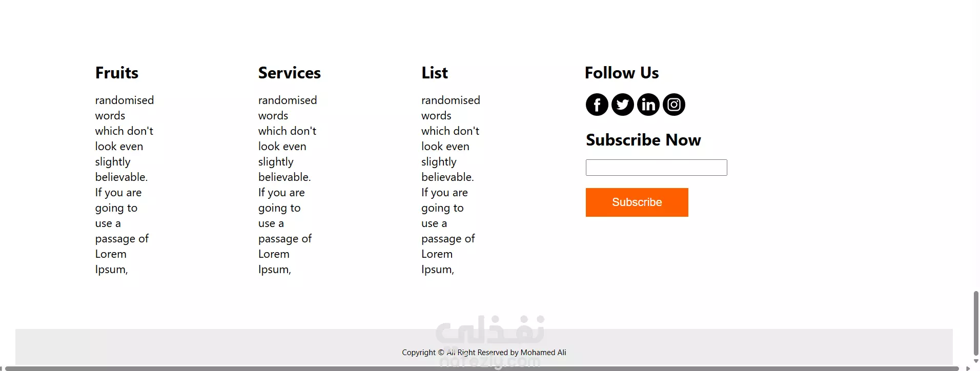Visit the LinkedIn icon link
This screenshot has width=980, height=371.
pos(648,105)
